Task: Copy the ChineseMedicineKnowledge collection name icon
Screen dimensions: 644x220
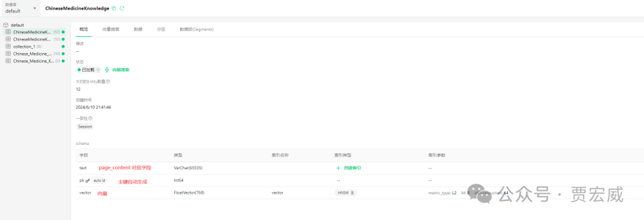Action: (114, 8)
